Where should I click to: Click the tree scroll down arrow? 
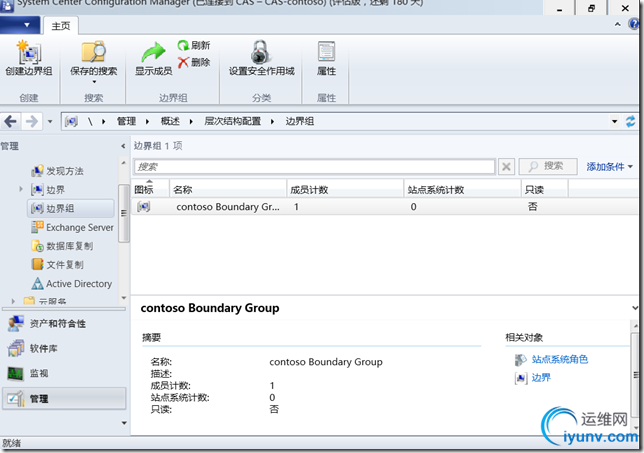(x=124, y=298)
